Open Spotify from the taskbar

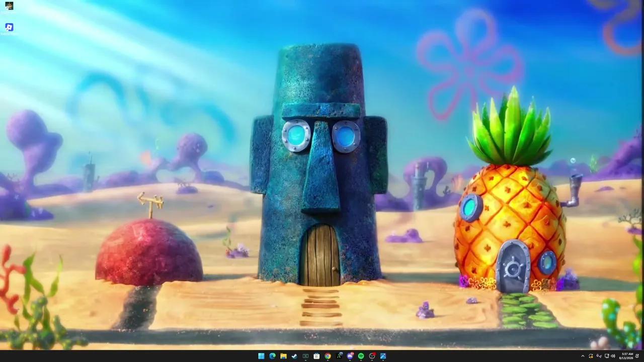point(361,356)
